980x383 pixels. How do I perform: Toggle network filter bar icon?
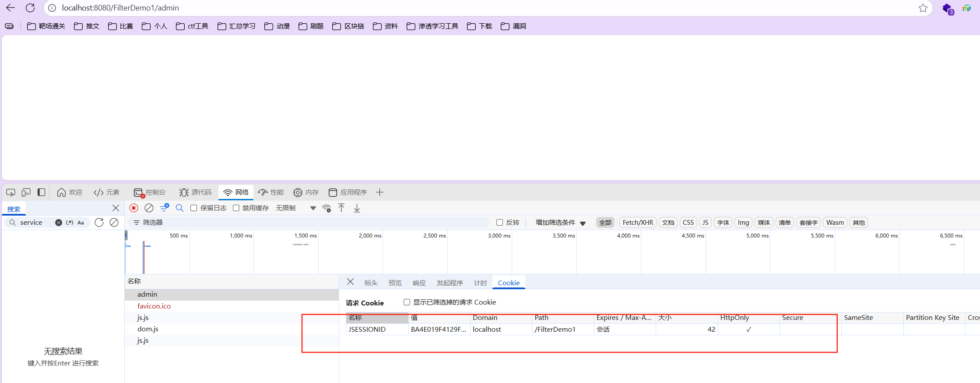pyautogui.click(x=164, y=208)
